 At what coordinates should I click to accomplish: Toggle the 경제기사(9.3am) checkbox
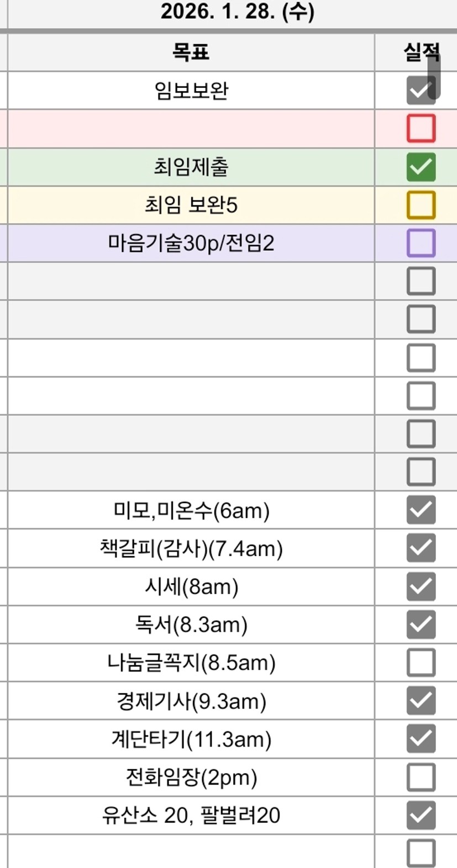coord(421,700)
